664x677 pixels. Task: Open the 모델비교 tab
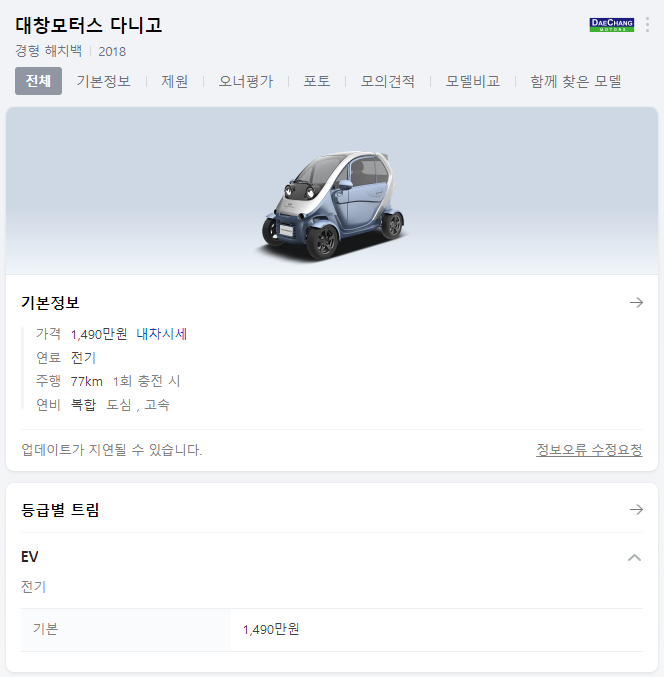tap(473, 81)
